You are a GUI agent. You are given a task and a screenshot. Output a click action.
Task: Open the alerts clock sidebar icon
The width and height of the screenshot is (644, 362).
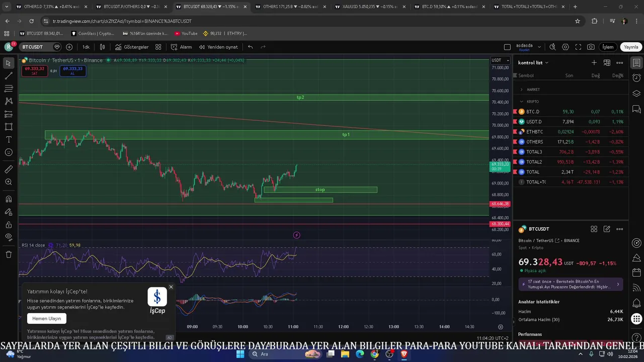636,78
